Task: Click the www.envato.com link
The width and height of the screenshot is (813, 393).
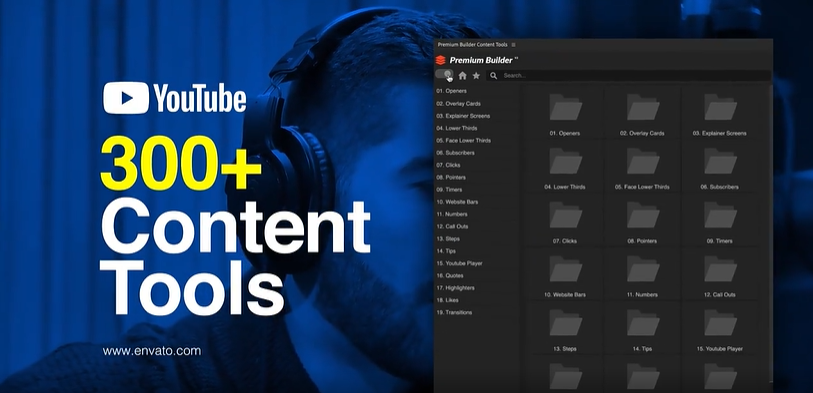Action: [151, 350]
